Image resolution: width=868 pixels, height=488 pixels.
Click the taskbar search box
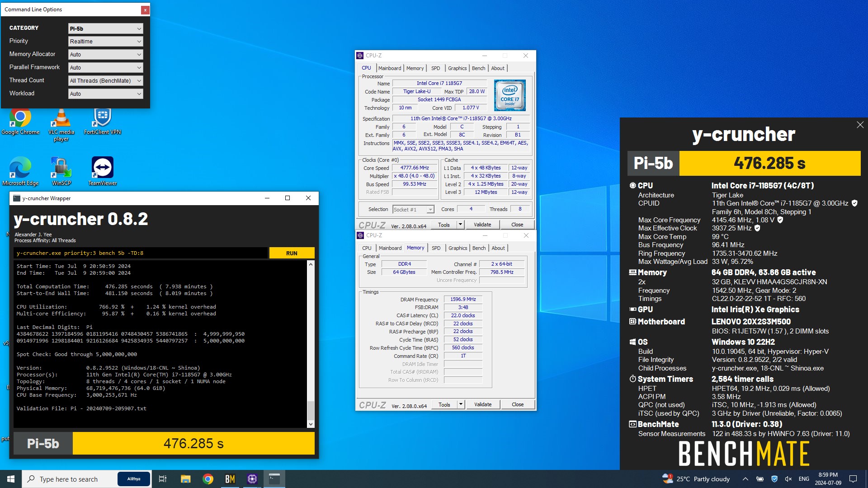(69, 479)
